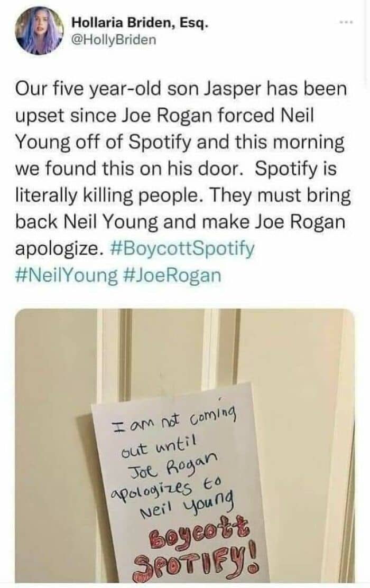
Task: Open Hollaria Briden, Esq. display name
Action: click(x=140, y=23)
